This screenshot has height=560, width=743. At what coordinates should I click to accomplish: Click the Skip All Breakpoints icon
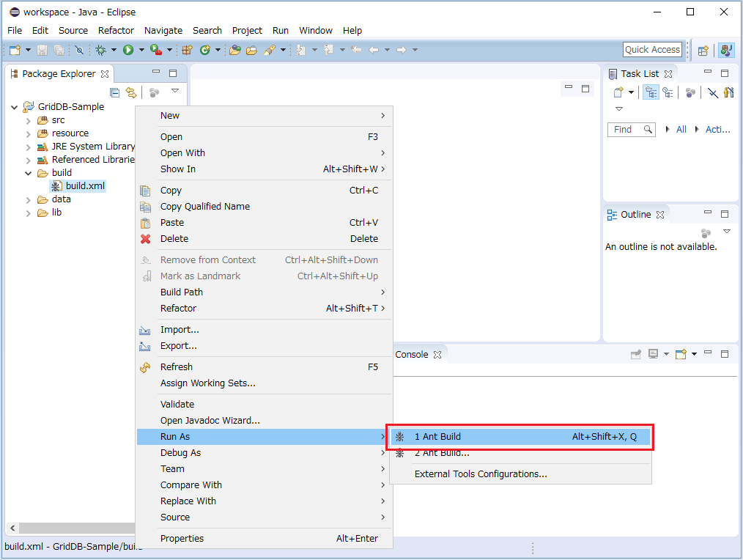pos(80,50)
